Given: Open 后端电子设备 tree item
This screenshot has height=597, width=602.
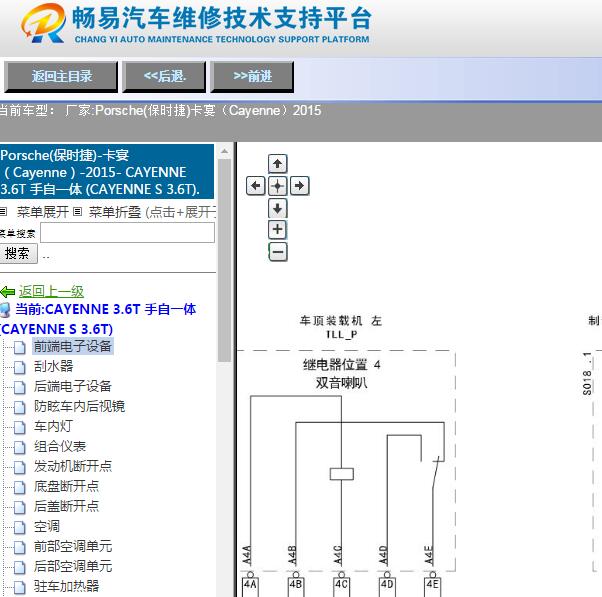Looking at the screenshot, I should (73, 386).
